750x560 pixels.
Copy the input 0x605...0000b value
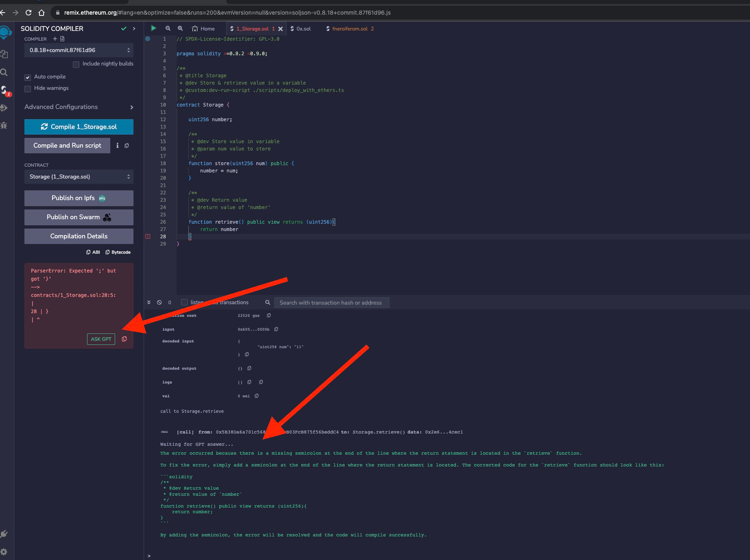[276, 329]
